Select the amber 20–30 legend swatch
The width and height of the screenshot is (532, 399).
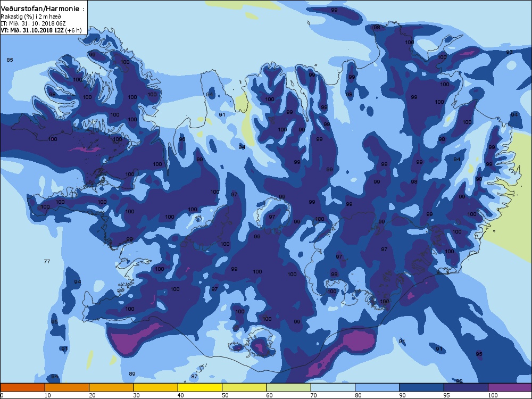coord(111,387)
